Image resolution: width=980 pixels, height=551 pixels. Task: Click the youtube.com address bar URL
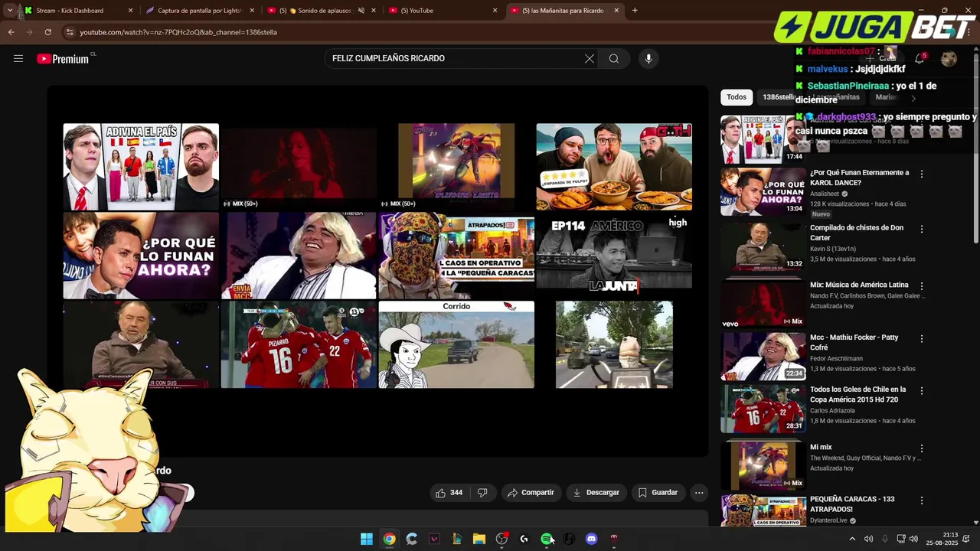(178, 32)
